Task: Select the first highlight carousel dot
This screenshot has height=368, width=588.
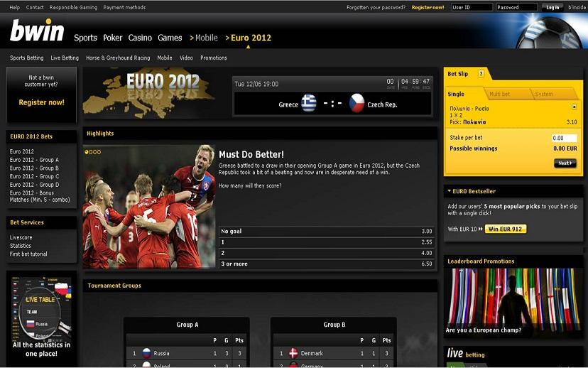Action: [87, 152]
